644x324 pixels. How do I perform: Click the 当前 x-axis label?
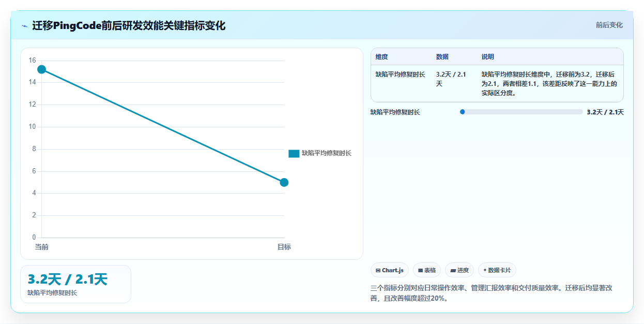(x=41, y=247)
